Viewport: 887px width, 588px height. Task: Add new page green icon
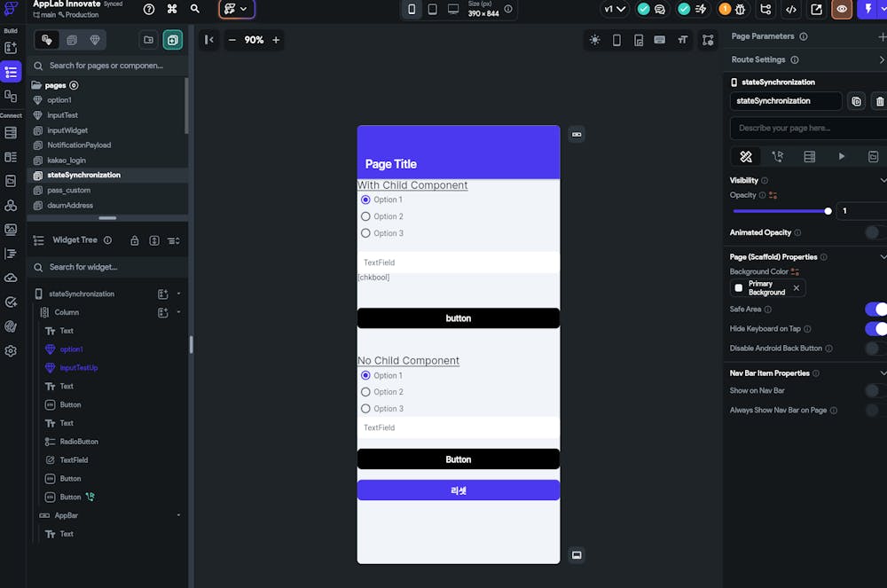point(173,40)
